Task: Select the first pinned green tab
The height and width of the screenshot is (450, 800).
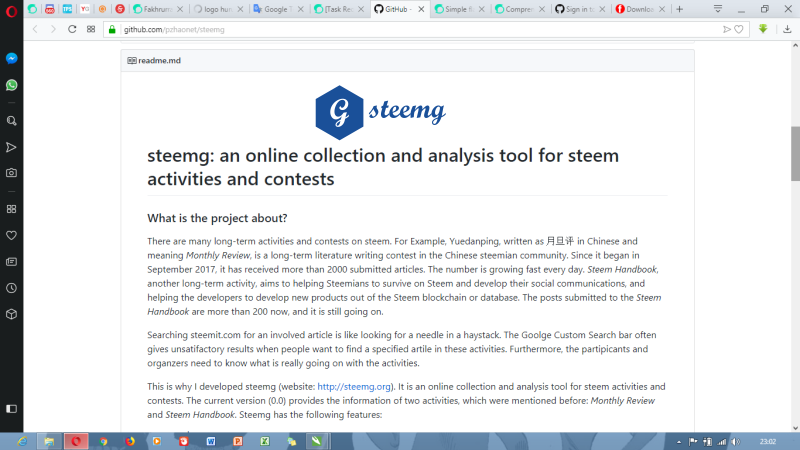Action: click(x=32, y=9)
